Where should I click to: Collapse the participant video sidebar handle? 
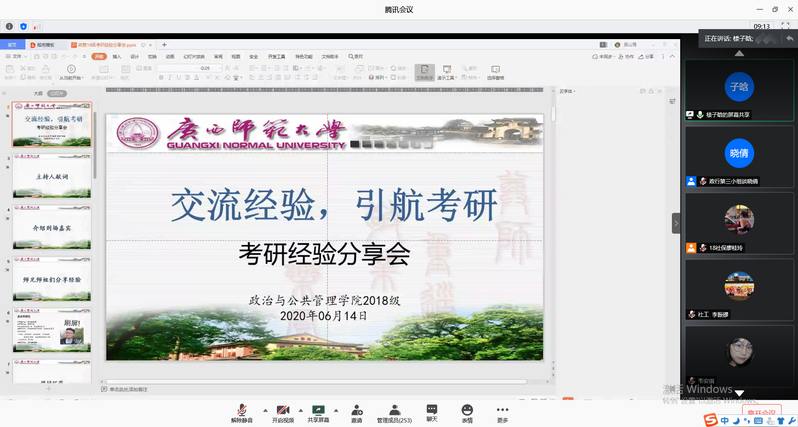(676, 223)
